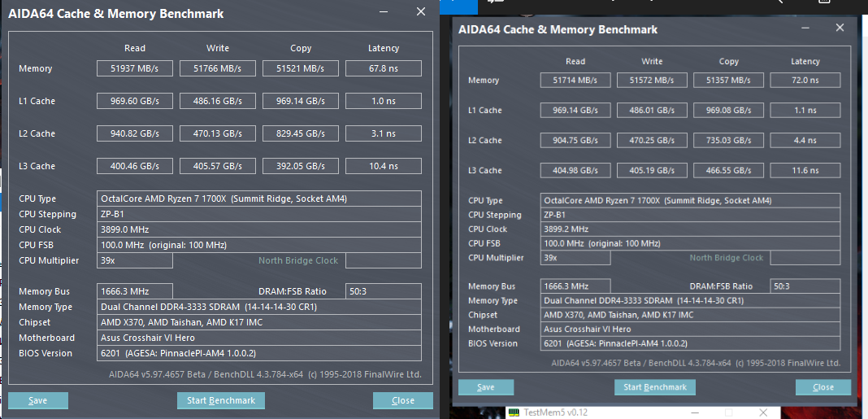Minimize the left AIDA64 benchmark window
This screenshot has width=868, height=419.
tap(383, 12)
